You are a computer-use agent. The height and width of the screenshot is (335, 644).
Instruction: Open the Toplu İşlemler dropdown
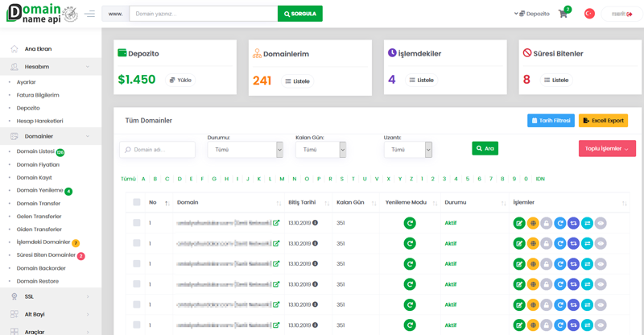click(607, 148)
